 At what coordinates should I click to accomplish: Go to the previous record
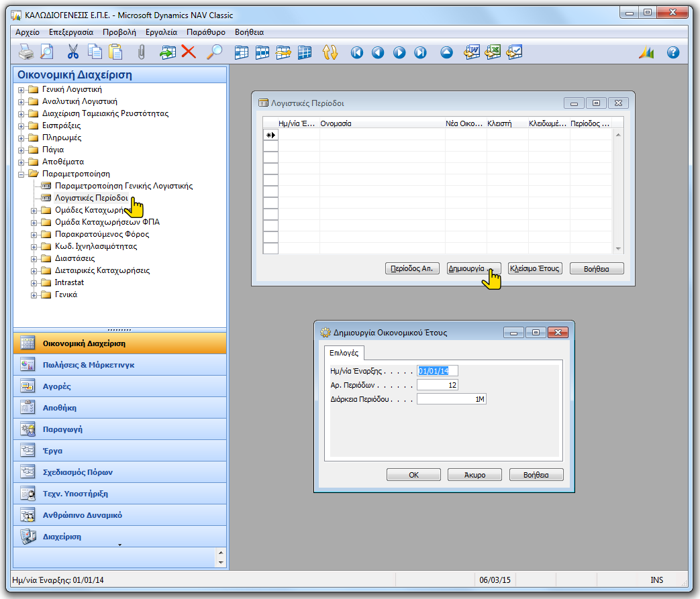378,53
